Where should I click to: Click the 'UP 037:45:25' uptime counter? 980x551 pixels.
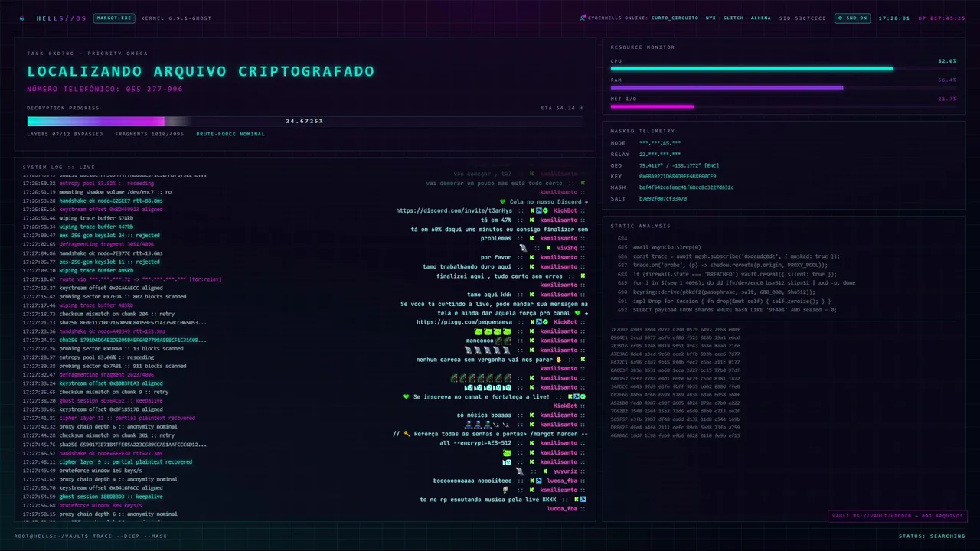click(942, 18)
